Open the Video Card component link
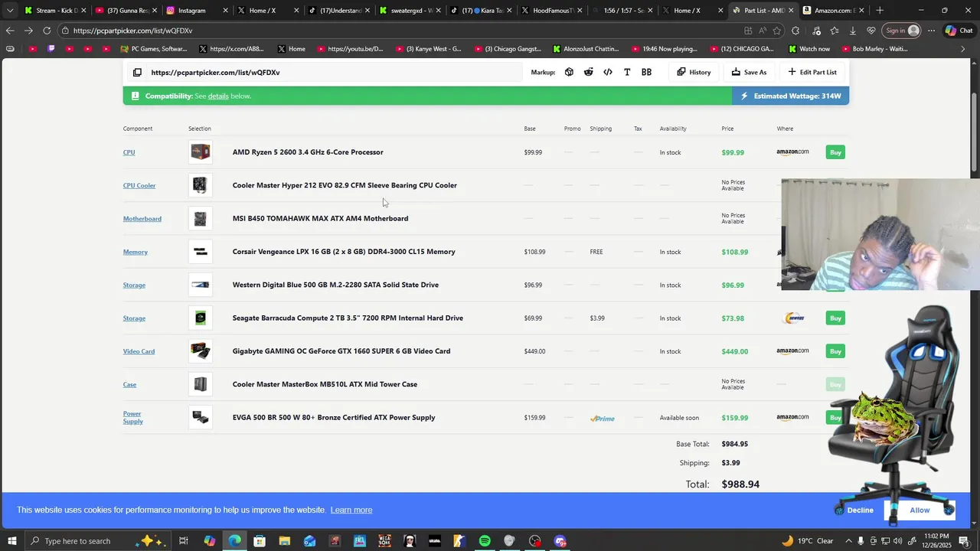Screen dimensions: 980x551 click(x=139, y=351)
